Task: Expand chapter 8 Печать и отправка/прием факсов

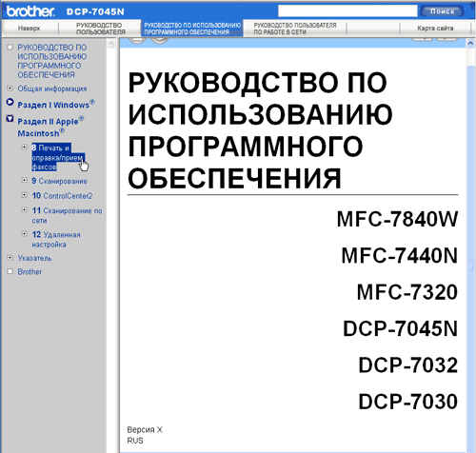Action: click(x=24, y=147)
